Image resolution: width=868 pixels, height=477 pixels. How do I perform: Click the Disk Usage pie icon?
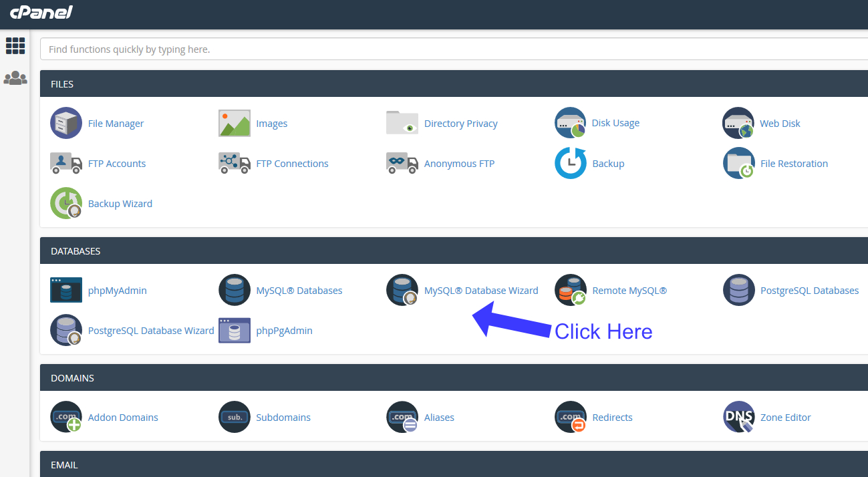(571, 123)
